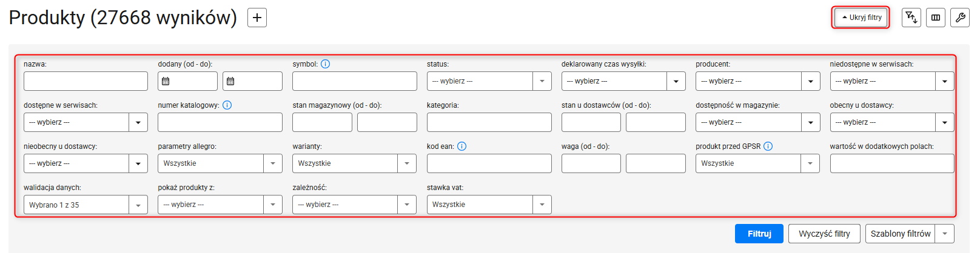This screenshot has height=253, width=980.
Task: Collapse filters with Ukryj filtry
Action: point(861,18)
